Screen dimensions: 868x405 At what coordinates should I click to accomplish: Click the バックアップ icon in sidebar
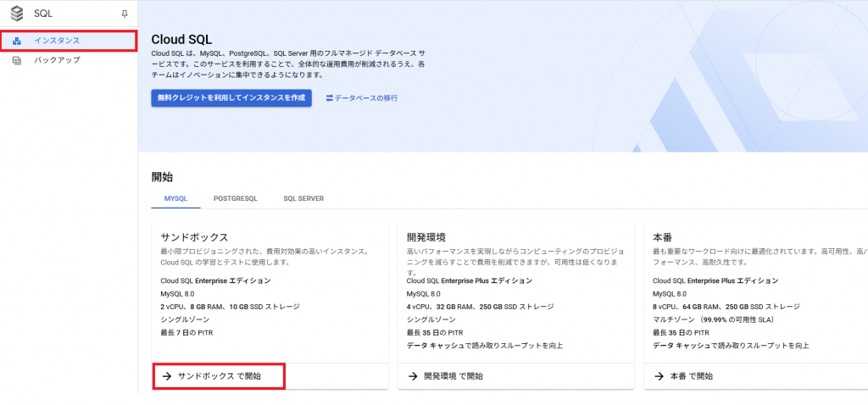[17, 60]
